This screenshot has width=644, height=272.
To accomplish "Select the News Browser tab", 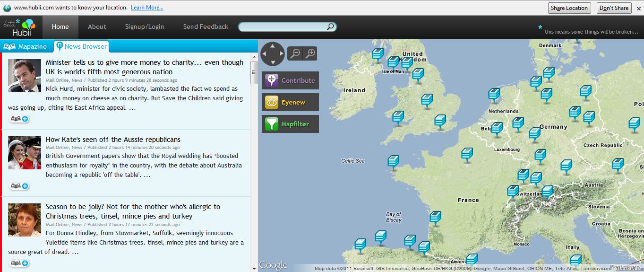I will point(81,46).
